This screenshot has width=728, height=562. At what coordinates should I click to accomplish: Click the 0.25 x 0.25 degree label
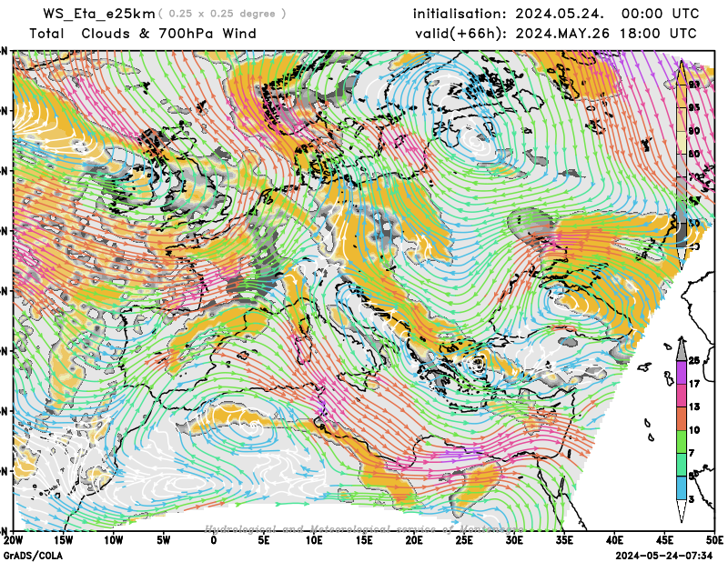[x=222, y=14]
